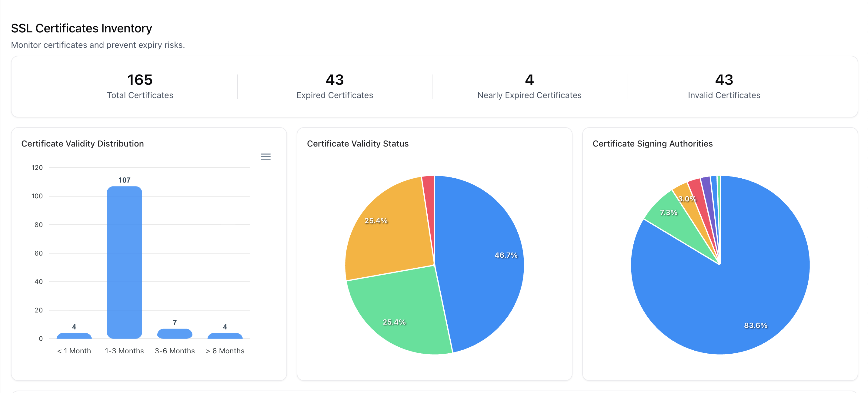Open the validity distribution chart hamburger menu
The width and height of the screenshot is (868, 393).
[265, 157]
